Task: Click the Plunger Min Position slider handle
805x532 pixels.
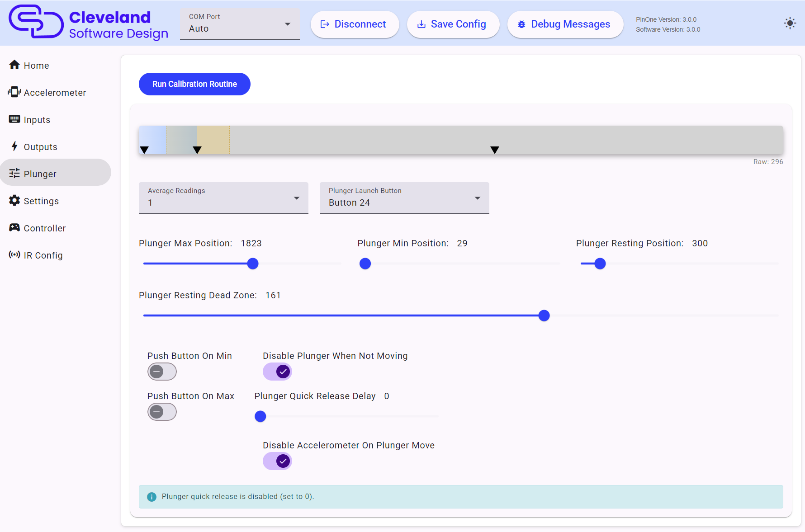Action: tap(365, 264)
